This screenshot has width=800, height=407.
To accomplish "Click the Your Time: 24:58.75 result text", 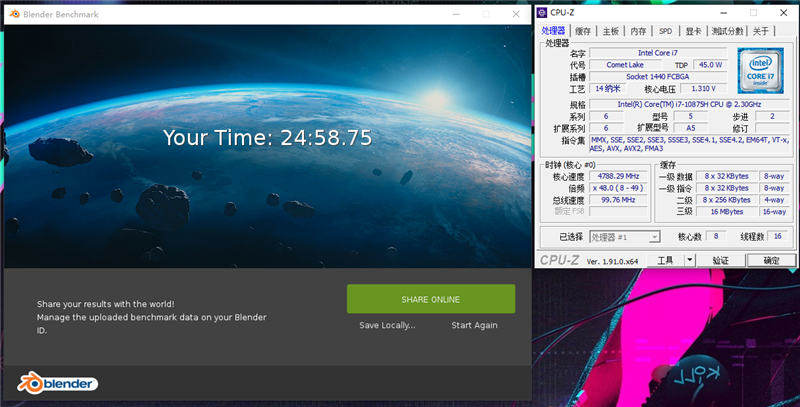I will [x=268, y=138].
